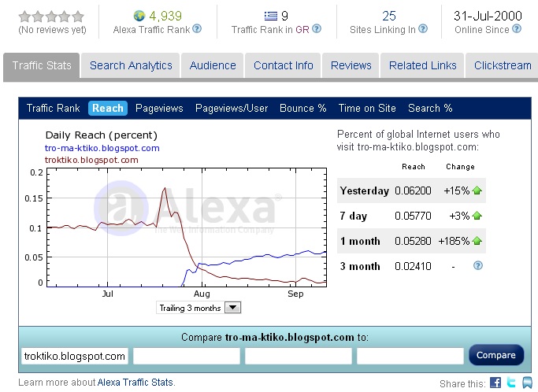Image resolution: width=538 pixels, height=392 pixels.
Task: Select the Pageviews chart option
Action: (x=159, y=109)
